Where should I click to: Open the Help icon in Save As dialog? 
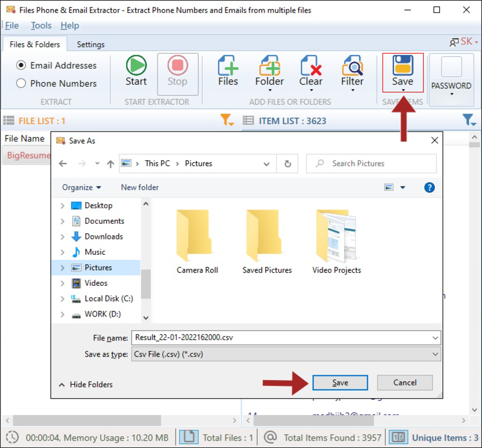pos(429,187)
